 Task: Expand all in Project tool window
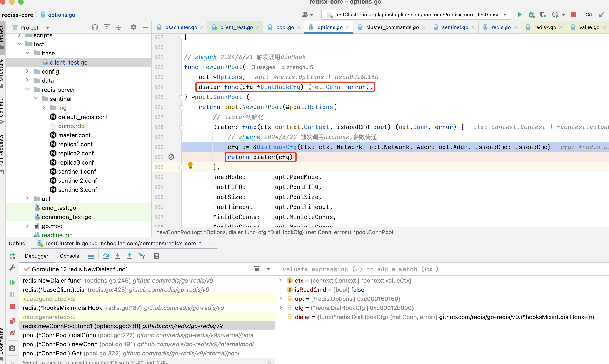point(107,27)
